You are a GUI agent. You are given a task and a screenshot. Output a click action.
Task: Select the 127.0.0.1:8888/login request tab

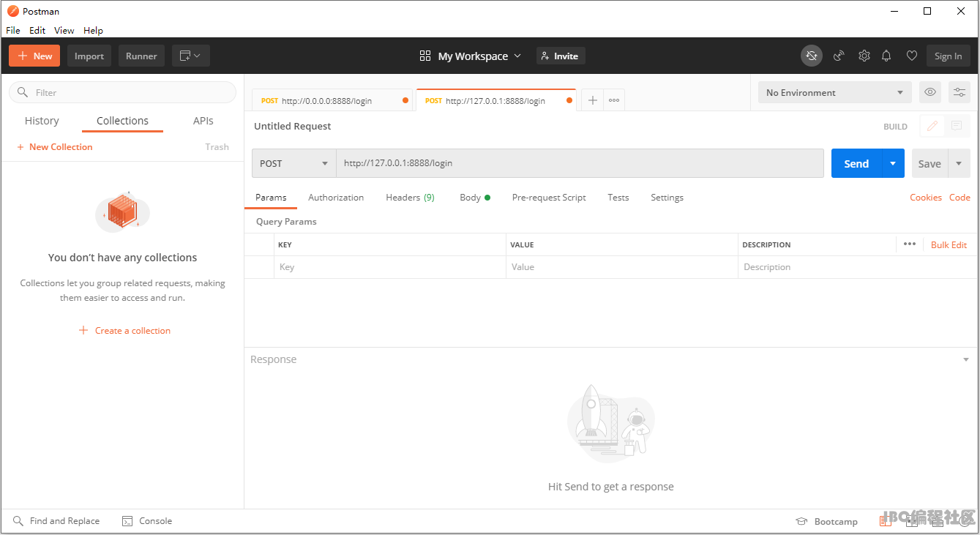click(495, 100)
